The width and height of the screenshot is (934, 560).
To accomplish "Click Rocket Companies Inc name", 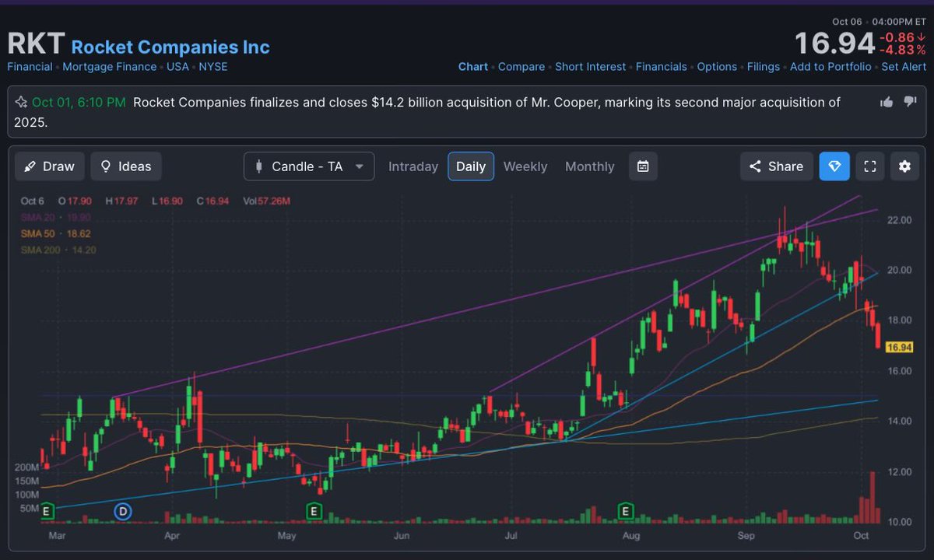I will click(170, 47).
